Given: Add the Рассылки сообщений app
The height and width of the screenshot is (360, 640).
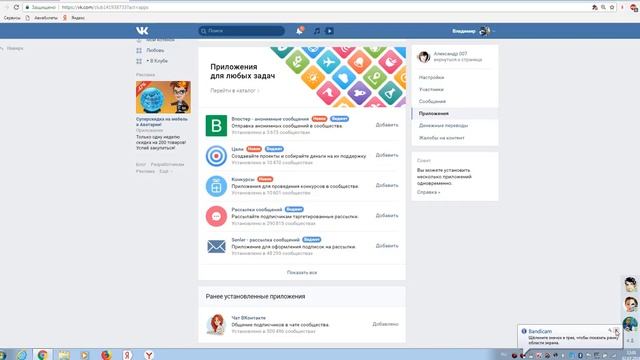Looking at the screenshot, I should pos(387,216).
